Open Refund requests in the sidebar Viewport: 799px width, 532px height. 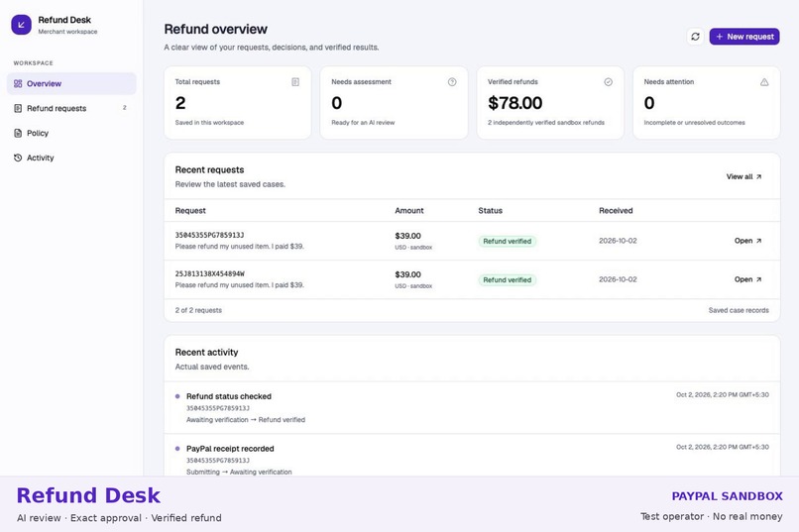click(x=71, y=108)
